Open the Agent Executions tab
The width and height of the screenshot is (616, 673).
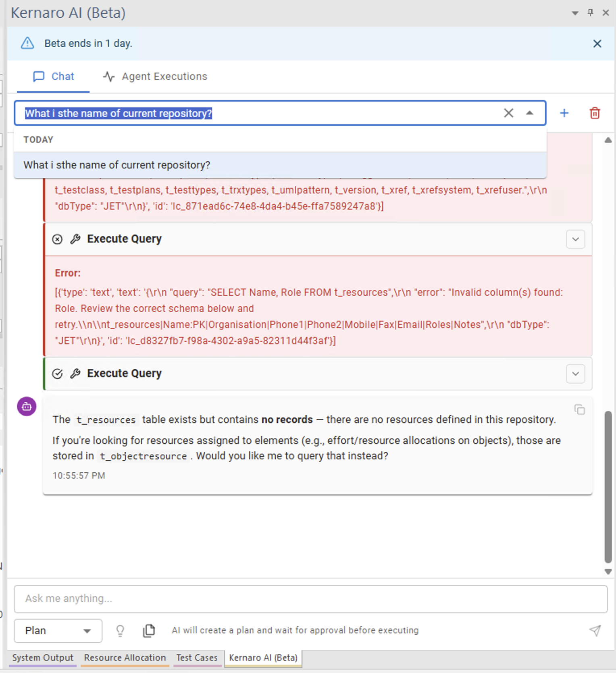(155, 77)
